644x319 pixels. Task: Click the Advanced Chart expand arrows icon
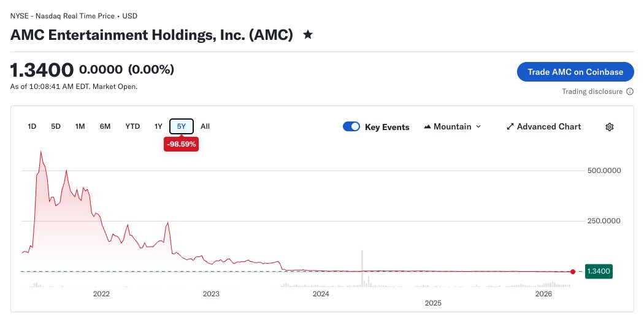pos(510,127)
